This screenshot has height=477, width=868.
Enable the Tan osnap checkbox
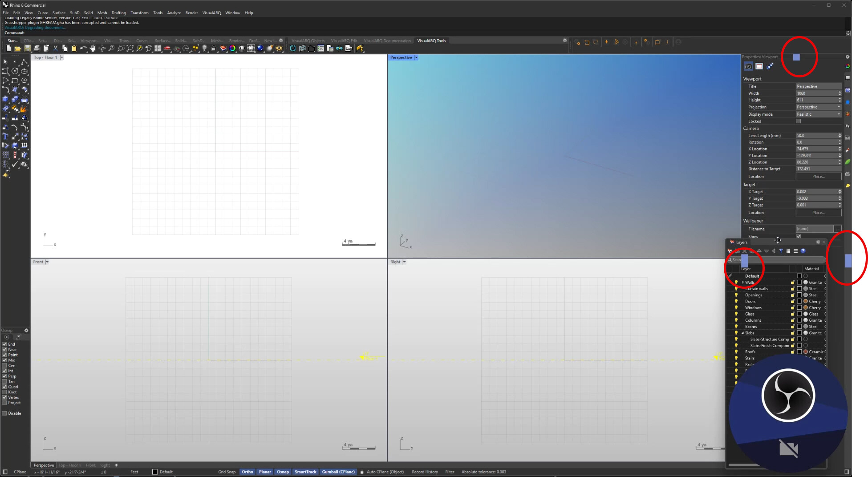tap(4, 381)
